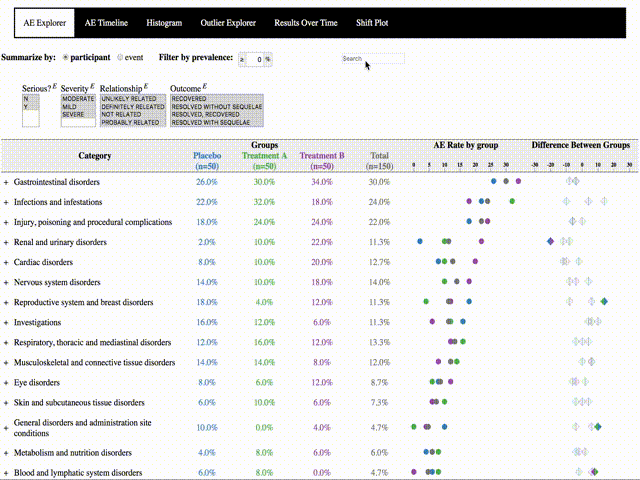Click filled diamond in Reproductive system differences

(604, 301)
